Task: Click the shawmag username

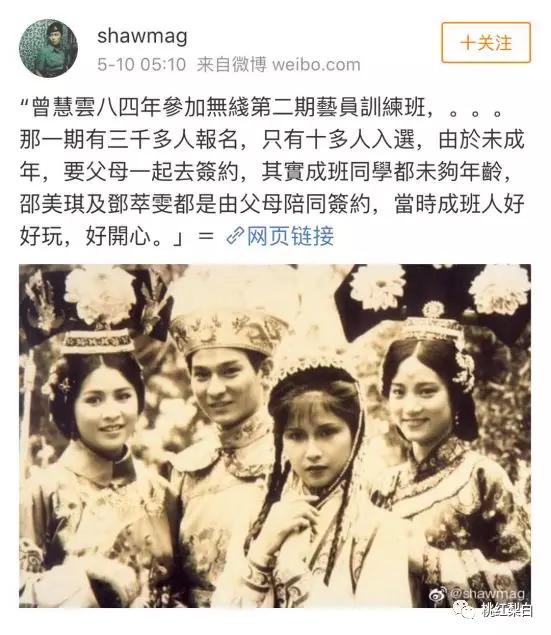Action: pyautogui.click(x=142, y=36)
